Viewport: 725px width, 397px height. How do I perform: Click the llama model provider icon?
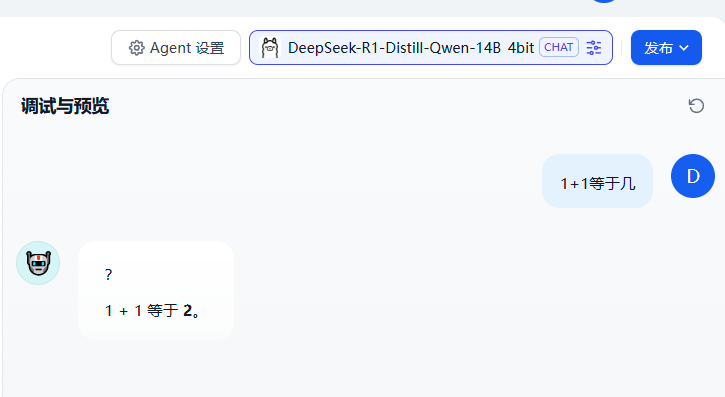click(270, 48)
